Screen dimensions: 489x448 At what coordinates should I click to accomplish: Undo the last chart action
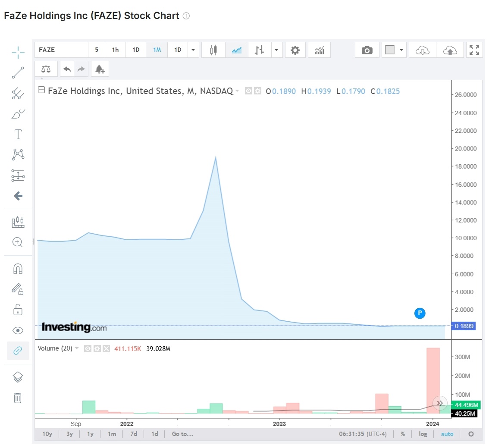(x=67, y=69)
